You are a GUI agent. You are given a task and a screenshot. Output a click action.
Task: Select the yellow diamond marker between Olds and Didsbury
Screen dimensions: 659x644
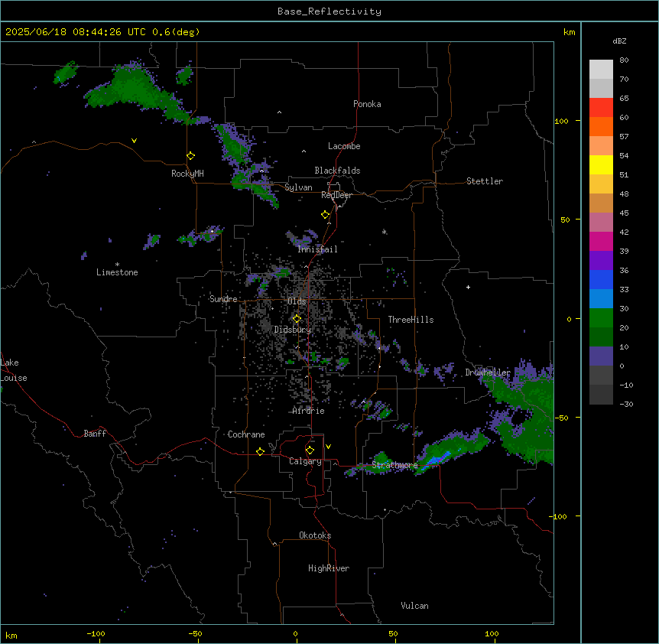(297, 318)
